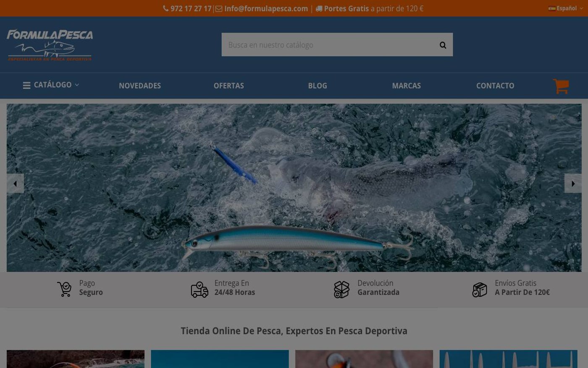Click the A Partir De 120€ text
The width and height of the screenshot is (588, 368).
pyautogui.click(x=522, y=292)
